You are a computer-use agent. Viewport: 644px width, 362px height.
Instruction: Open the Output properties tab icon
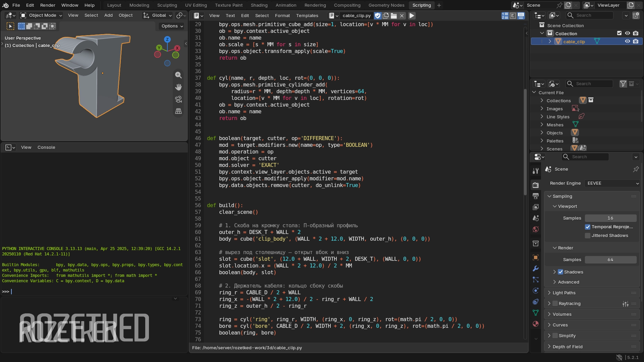click(x=536, y=196)
